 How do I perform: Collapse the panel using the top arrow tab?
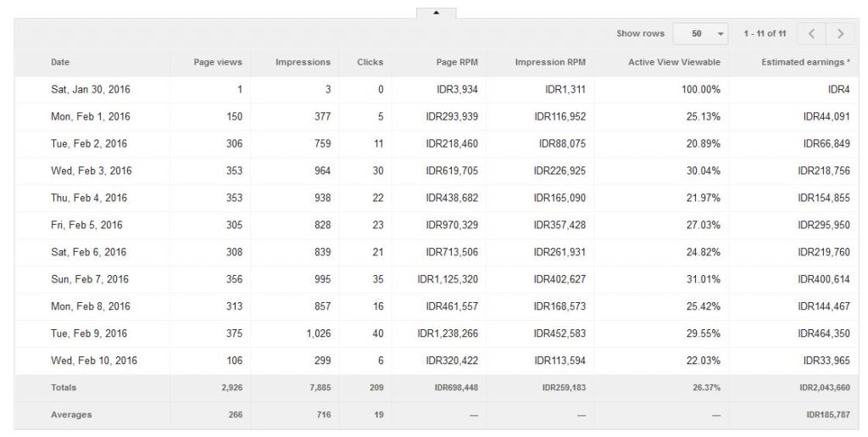pyautogui.click(x=437, y=13)
